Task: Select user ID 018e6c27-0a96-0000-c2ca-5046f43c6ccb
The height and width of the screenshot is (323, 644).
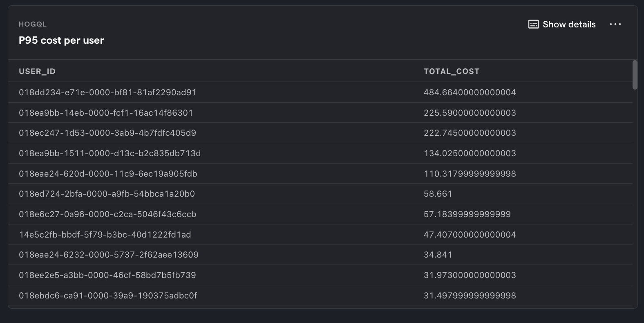Action: [107, 214]
